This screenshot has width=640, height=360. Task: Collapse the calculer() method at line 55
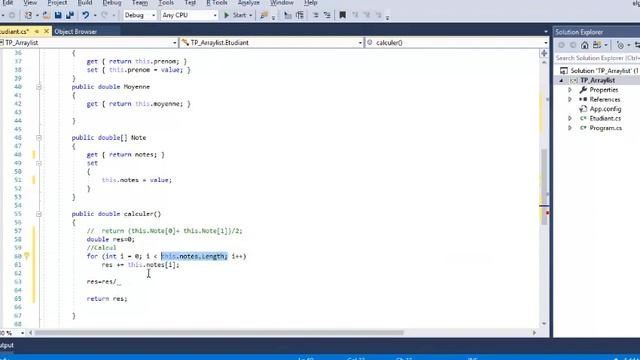(x=39, y=214)
